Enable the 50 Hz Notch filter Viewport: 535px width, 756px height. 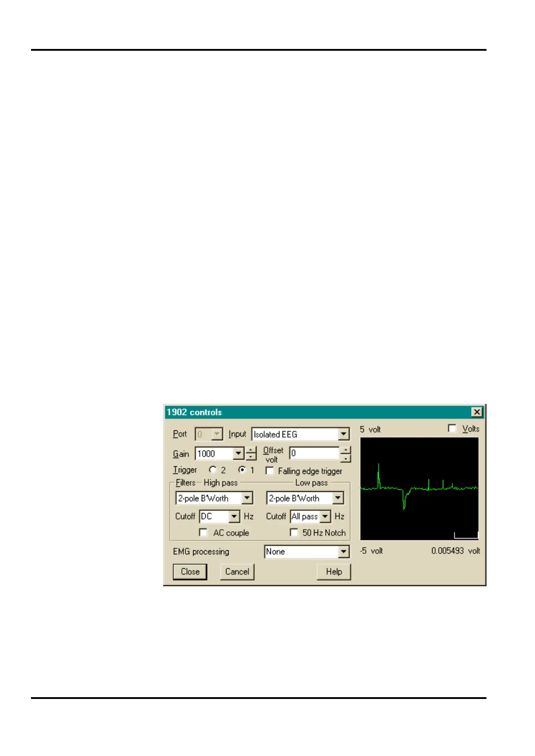click(294, 532)
